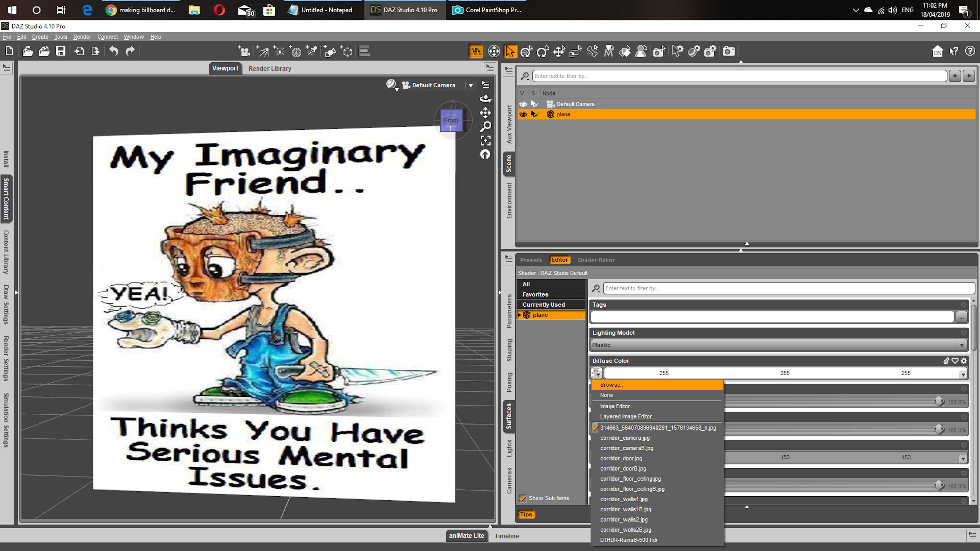This screenshot has height=551, width=980.
Task: Expand the left pane with side arrow
Action: [x=16, y=292]
